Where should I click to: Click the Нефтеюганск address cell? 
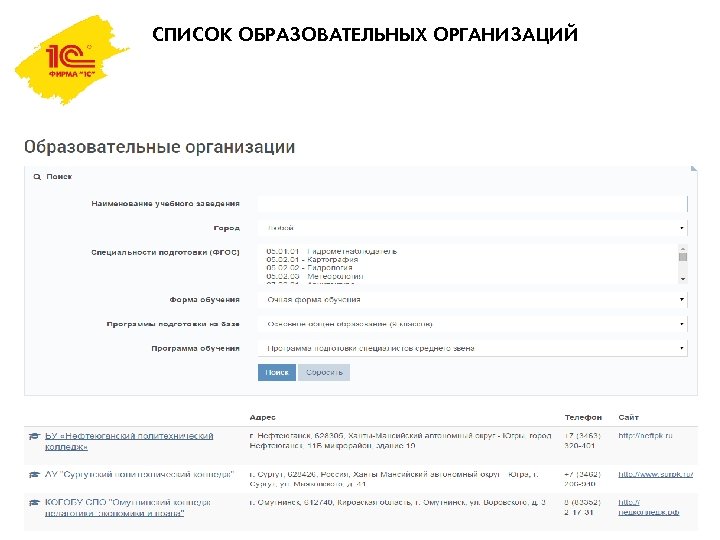(400, 440)
